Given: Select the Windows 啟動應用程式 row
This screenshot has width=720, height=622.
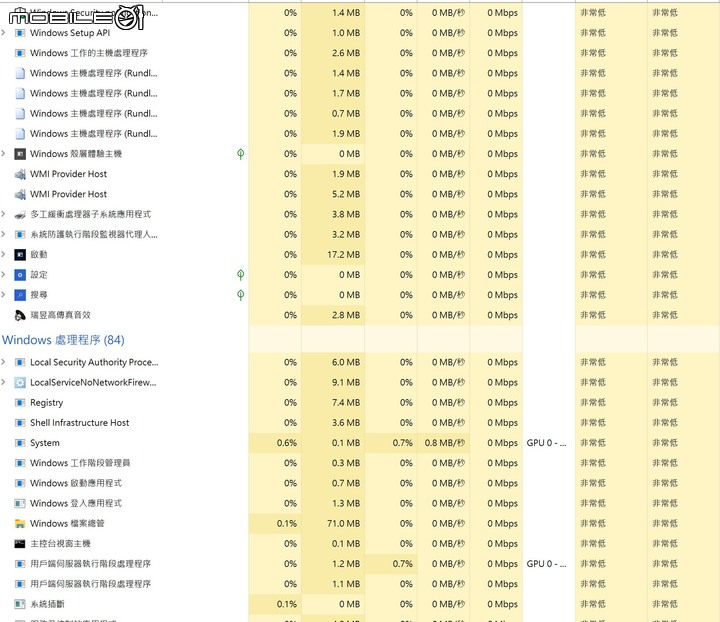Looking at the screenshot, I should 360,483.
